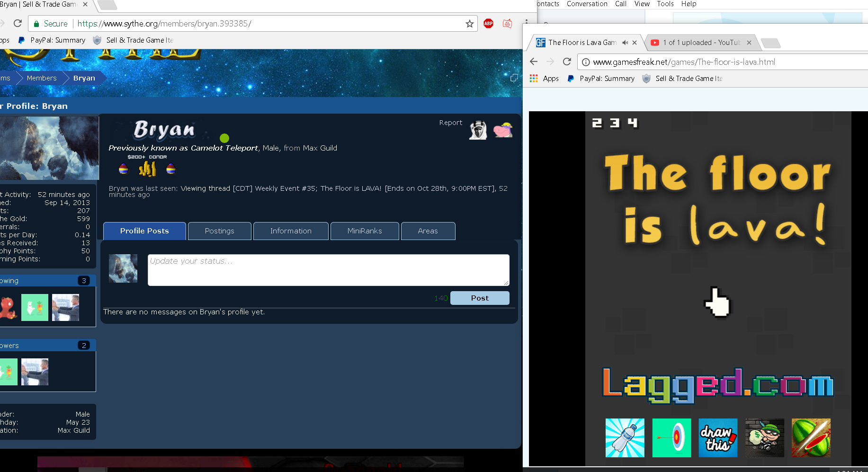The image size is (868, 472).
Task: Click the masked-figure award icon near Report
Action: click(478, 130)
